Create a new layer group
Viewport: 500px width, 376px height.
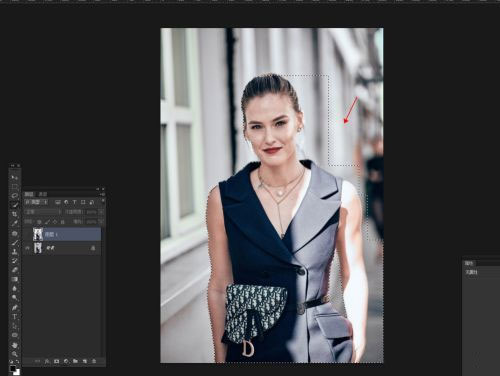pos(75,361)
